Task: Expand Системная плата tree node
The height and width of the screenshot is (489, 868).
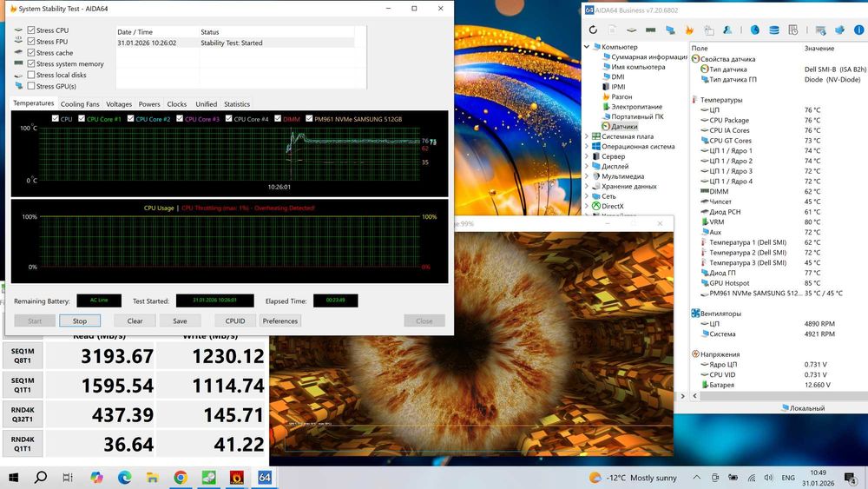Action: click(587, 136)
